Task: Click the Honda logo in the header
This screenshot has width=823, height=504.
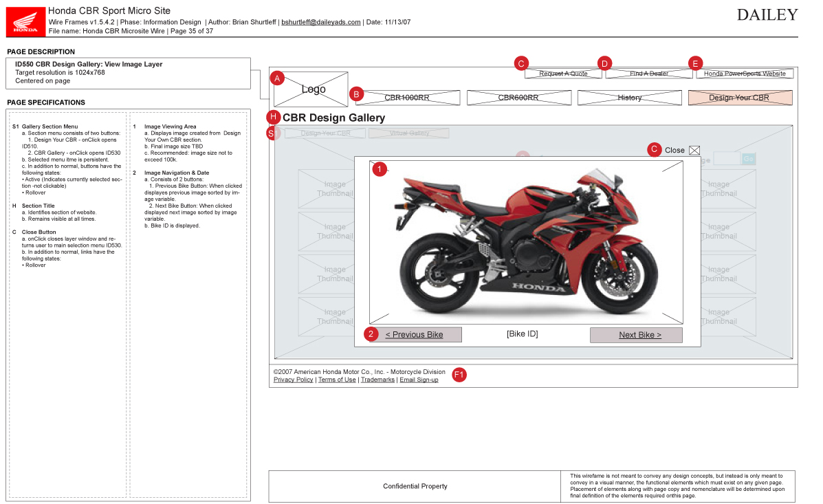Action: tap(25, 21)
